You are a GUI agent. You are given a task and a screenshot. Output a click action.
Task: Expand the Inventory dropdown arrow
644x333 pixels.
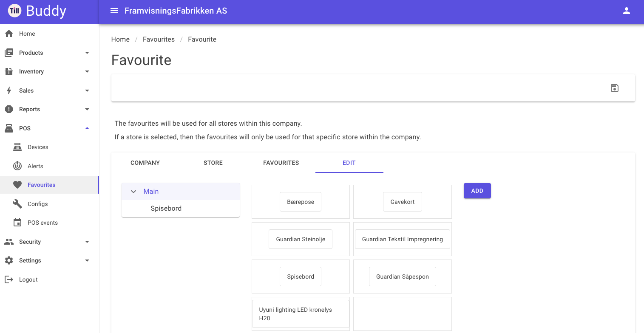tap(87, 71)
